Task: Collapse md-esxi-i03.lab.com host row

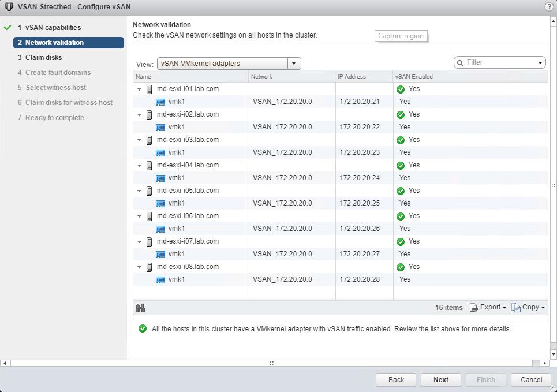Action: 139,140
